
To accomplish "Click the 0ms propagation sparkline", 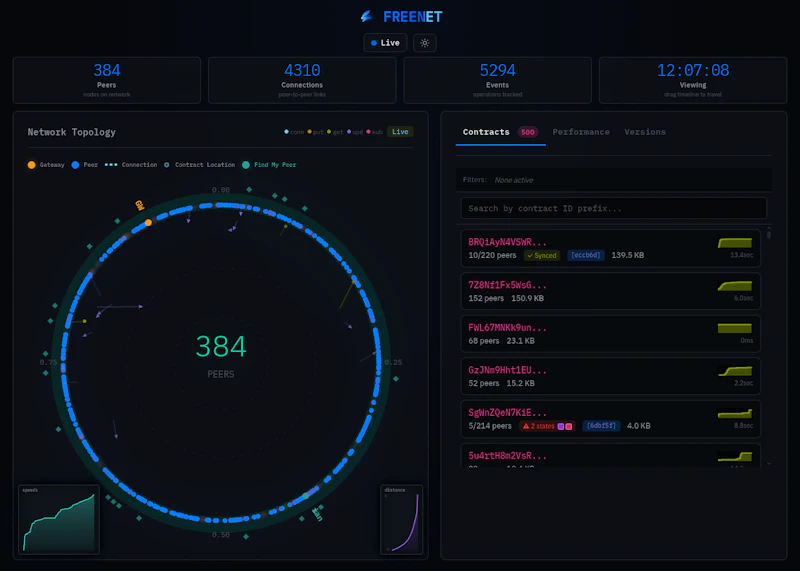I will [x=735, y=329].
